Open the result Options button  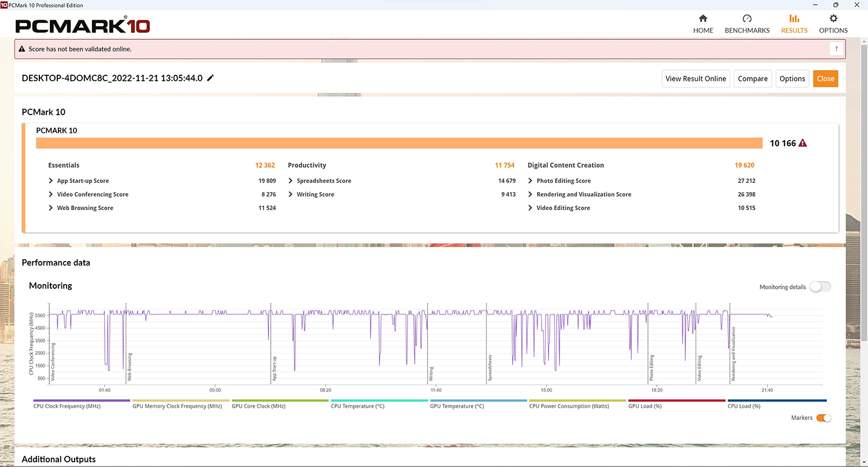[x=792, y=79]
